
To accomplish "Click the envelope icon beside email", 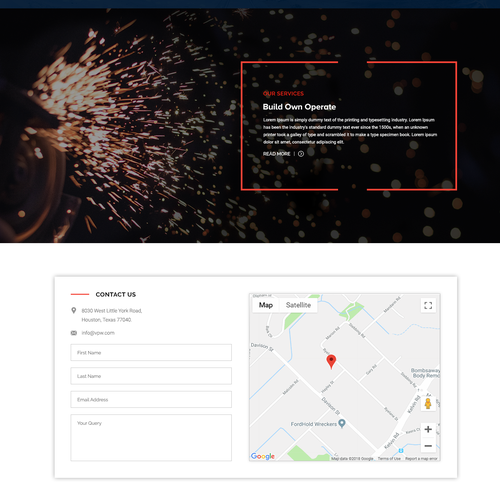I will click(x=74, y=333).
